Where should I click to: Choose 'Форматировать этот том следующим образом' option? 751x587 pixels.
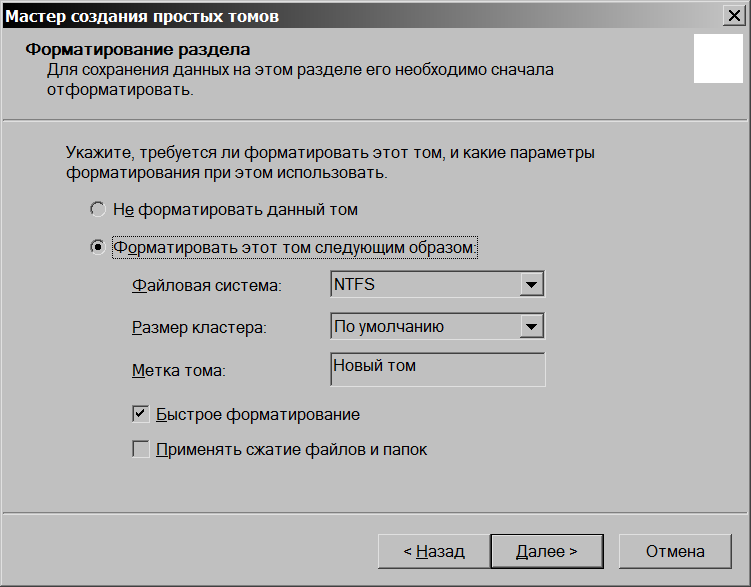(98, 247)
